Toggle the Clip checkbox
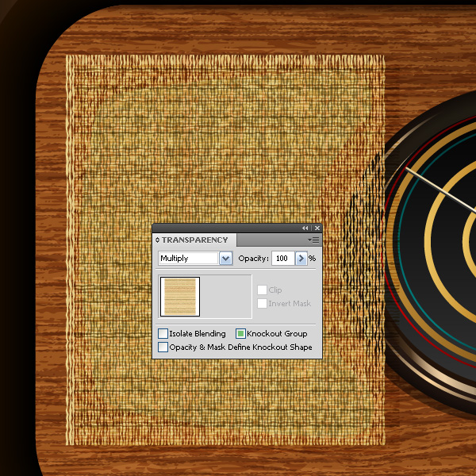 tap(262, 290)
